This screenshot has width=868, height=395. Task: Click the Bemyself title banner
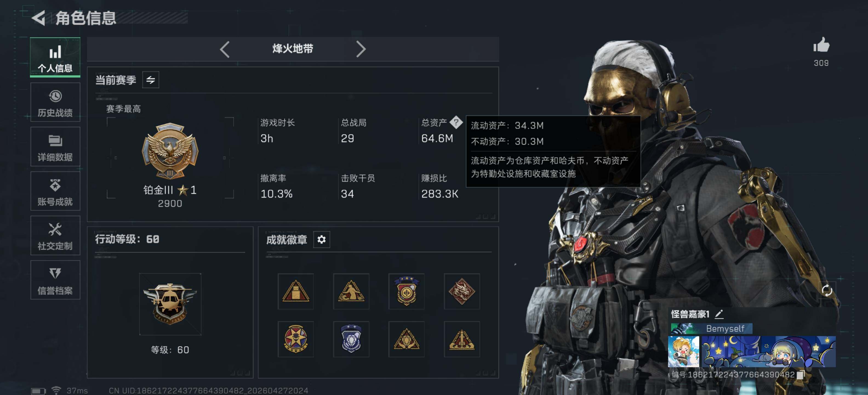[x=711, y=329]
